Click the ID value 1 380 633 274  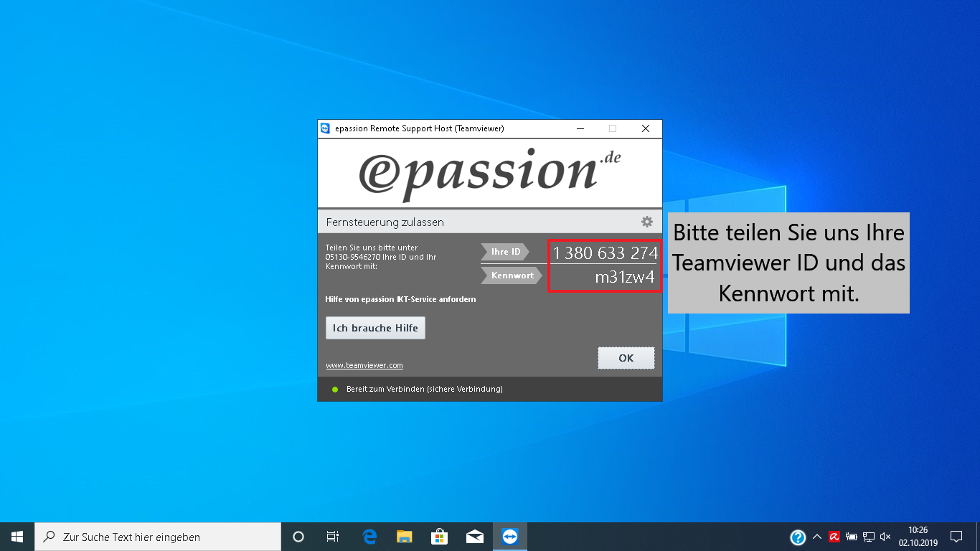(605, 253)
